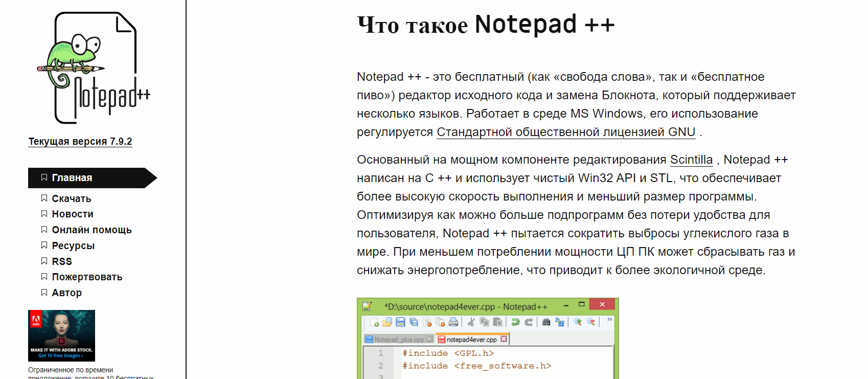Click Open file icon in Notepad++ screenshot

[387, 322]
